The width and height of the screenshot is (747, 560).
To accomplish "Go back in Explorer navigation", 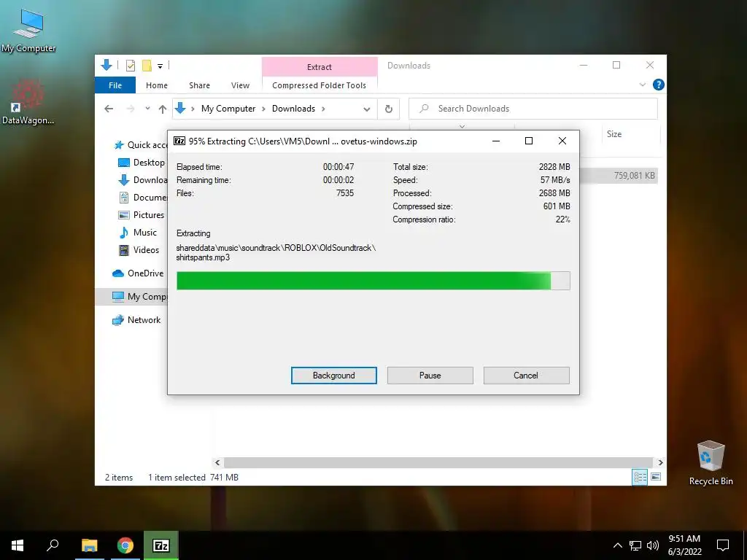I will pyautogui.click(x=109, y=109).
